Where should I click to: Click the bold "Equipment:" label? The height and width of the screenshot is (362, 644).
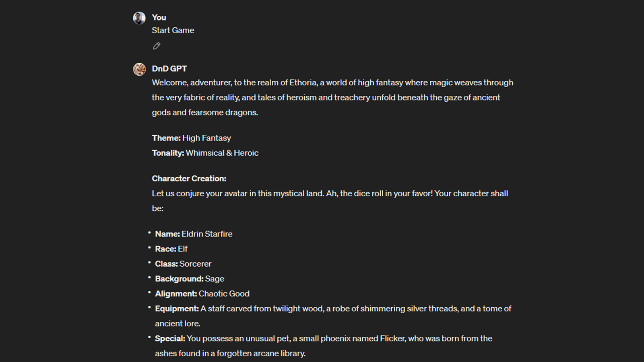click(x=177, y=309)
